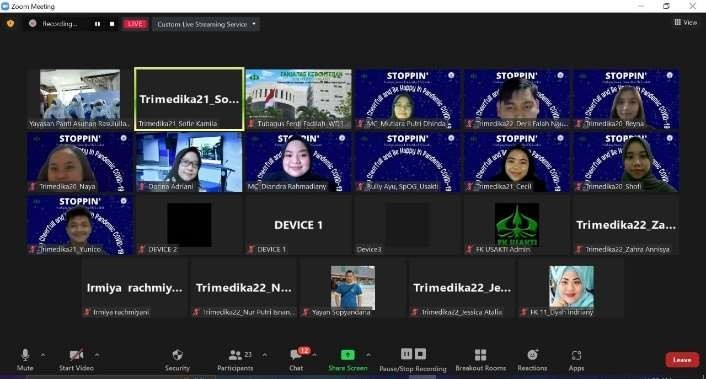Open the View layout menu

pyautogui.click(x=685, y=22)
